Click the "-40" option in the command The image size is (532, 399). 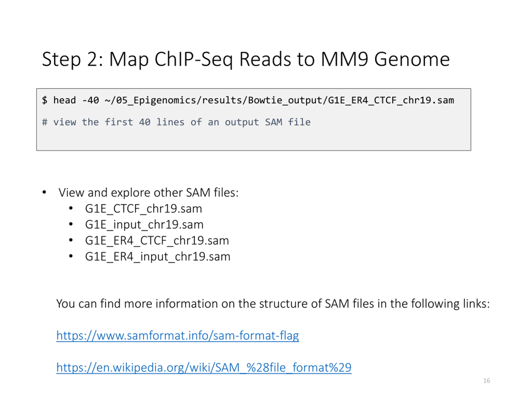[x=90, y=100]
